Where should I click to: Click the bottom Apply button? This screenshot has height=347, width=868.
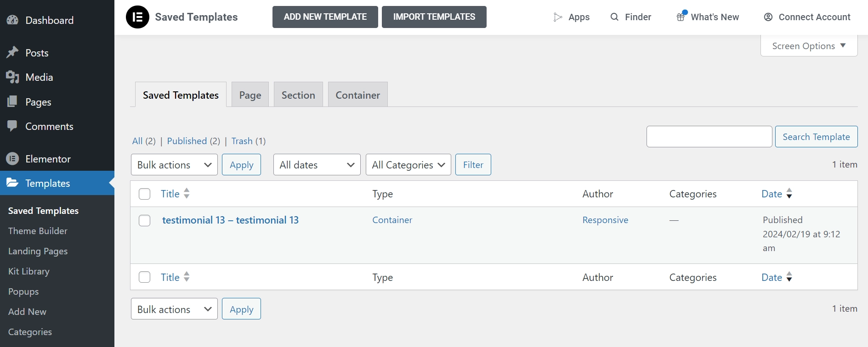tap(241, 309)
